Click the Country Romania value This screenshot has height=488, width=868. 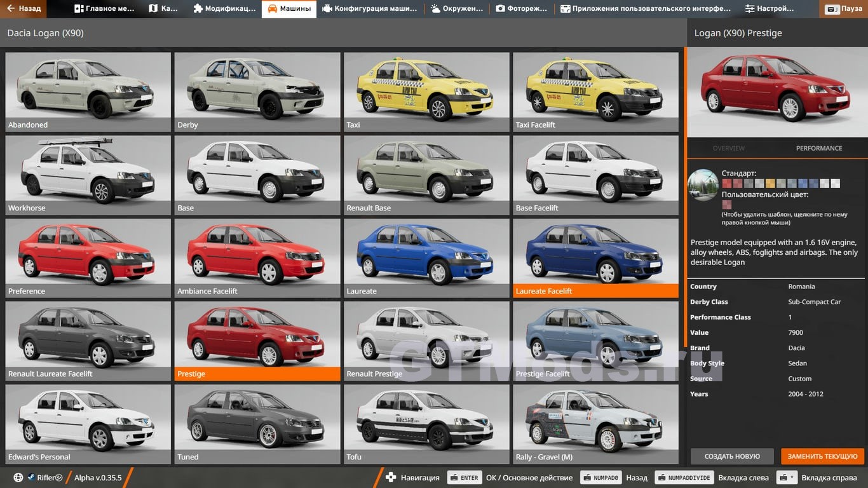(801, 287)
